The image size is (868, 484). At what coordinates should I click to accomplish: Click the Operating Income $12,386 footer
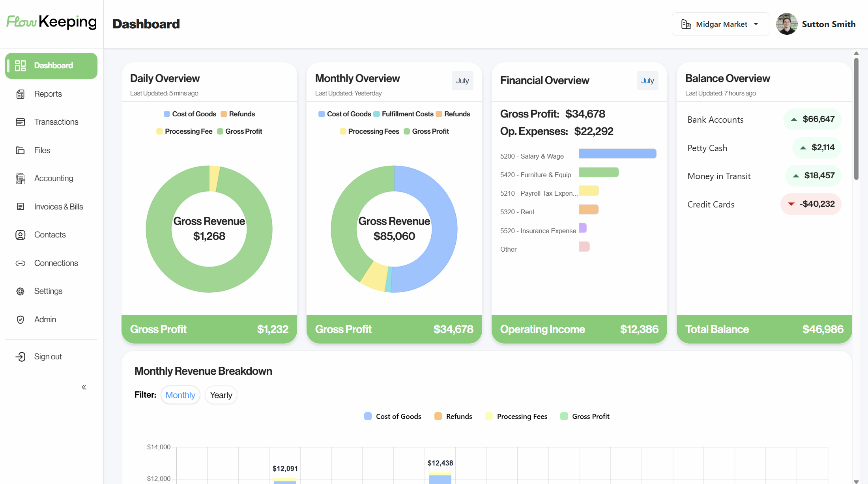pyautogui.click(x=579, y=329)
